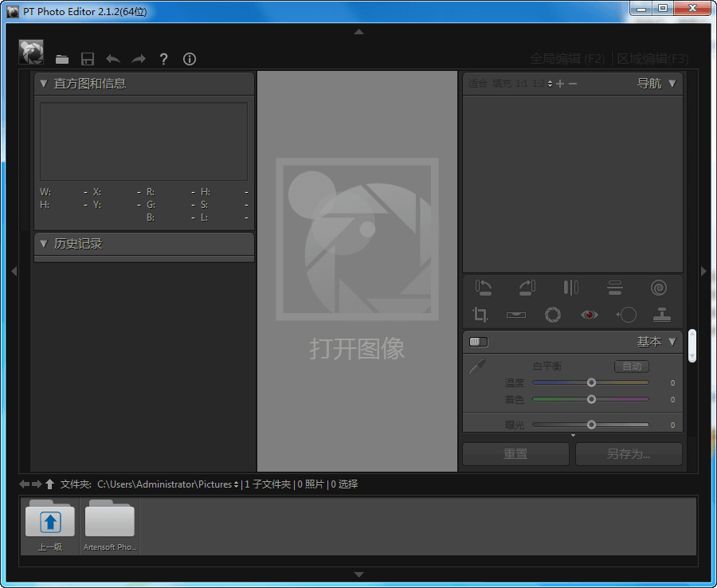Pick the white balance eyedropper
This screenshot has height=588, width=717.
476,367
